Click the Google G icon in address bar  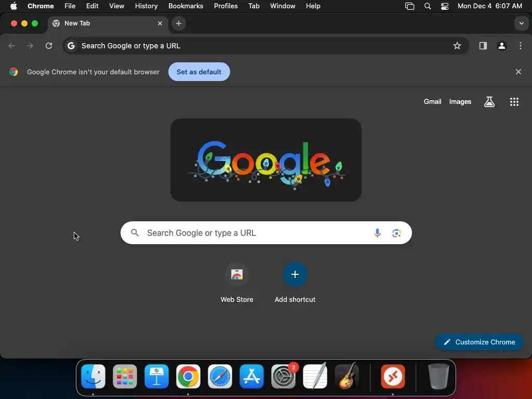point(71,46)
